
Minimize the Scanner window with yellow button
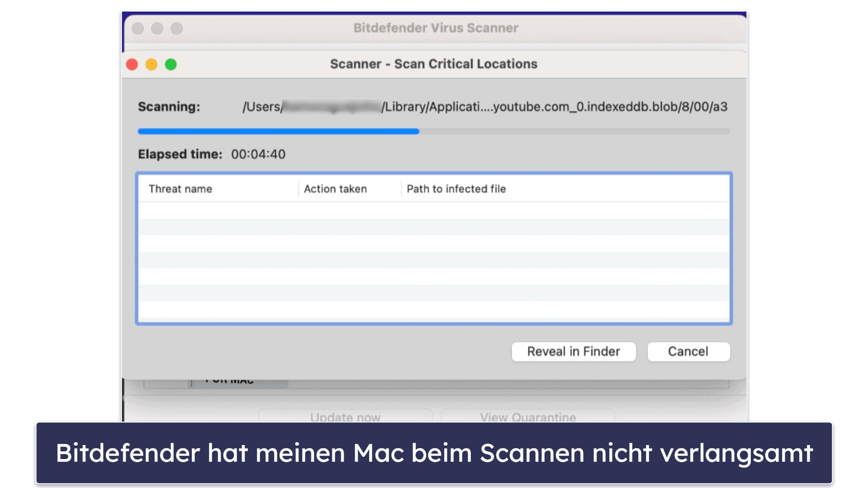tap(152, 64)
